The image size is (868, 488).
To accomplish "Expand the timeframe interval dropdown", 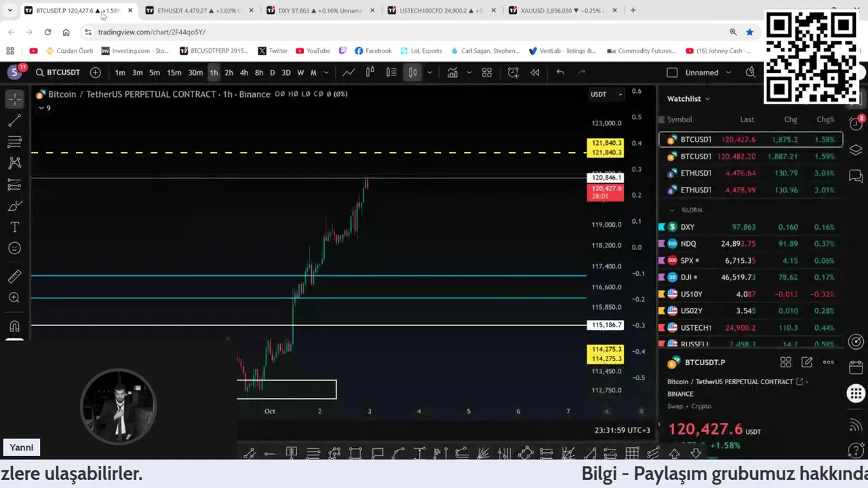I will (326, 73).
